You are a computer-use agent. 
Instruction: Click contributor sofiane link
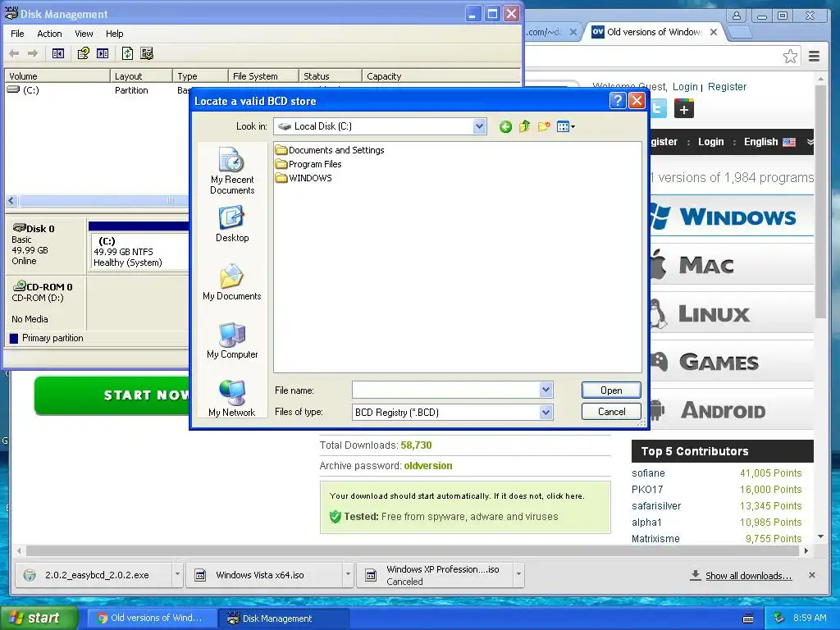[x=648, y=473]
